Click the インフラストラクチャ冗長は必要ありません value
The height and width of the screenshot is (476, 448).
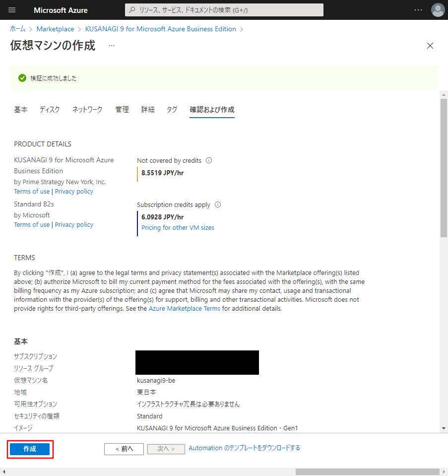coord(188,404)
